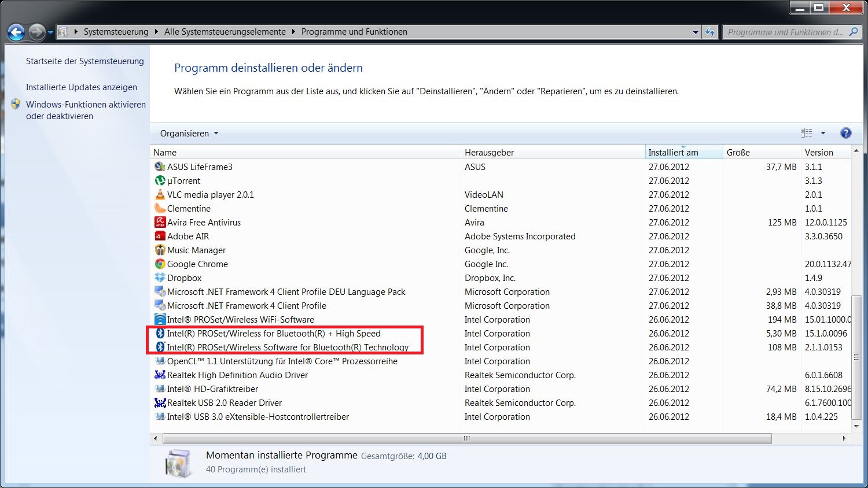This screenshot has height=488, width=868.
Task: Click the µTorrent program icon
Action: 160,180
